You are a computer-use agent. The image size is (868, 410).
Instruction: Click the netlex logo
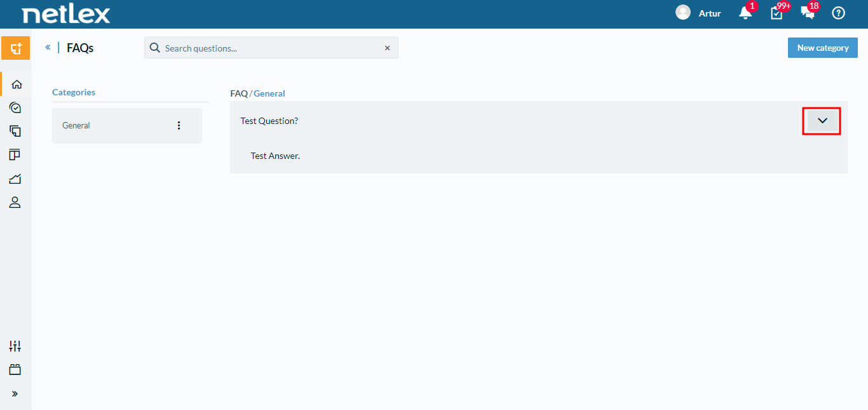point(66,13)
